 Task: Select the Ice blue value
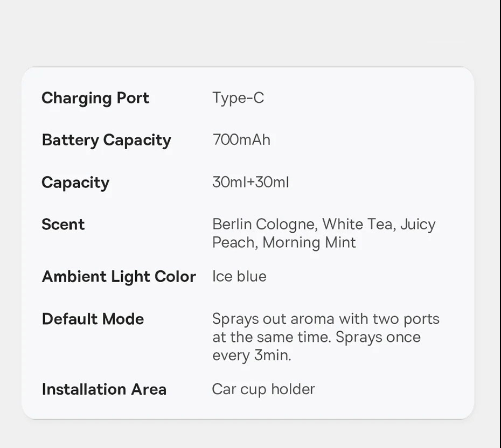[239, 276]
